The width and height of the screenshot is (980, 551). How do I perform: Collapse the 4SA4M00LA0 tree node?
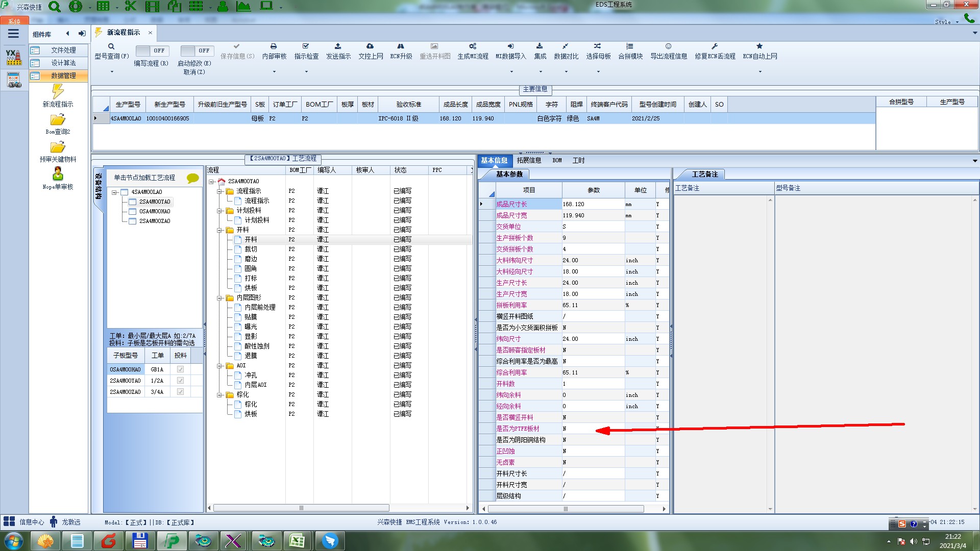click(114, 192)
